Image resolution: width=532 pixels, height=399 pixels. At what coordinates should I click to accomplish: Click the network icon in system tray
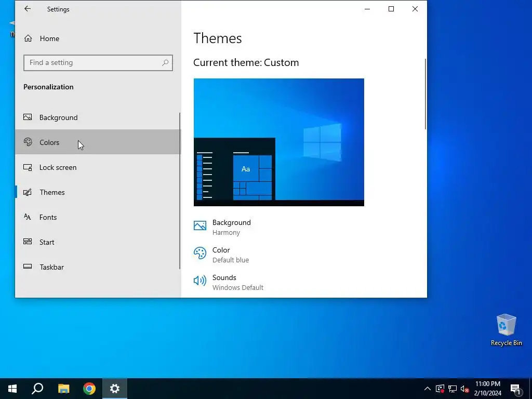tap(453, 389)
